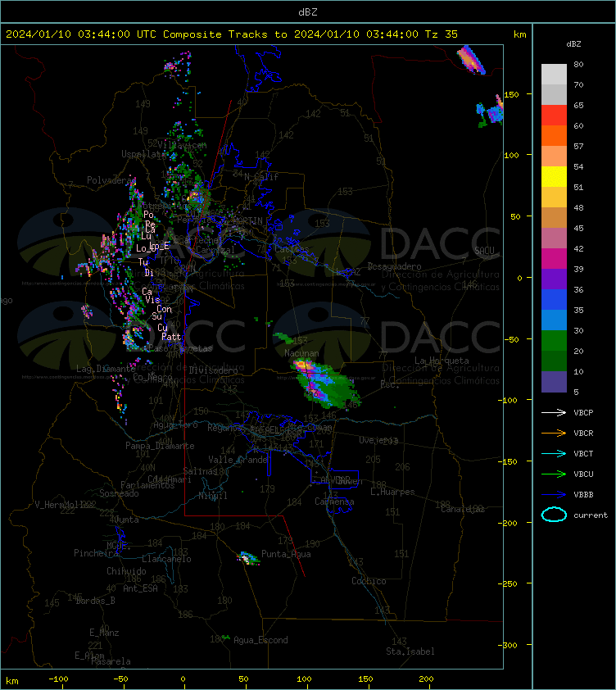Click the small storm cell beside Punta_Agua
616x690 pixels.
[x=248, y=558]
